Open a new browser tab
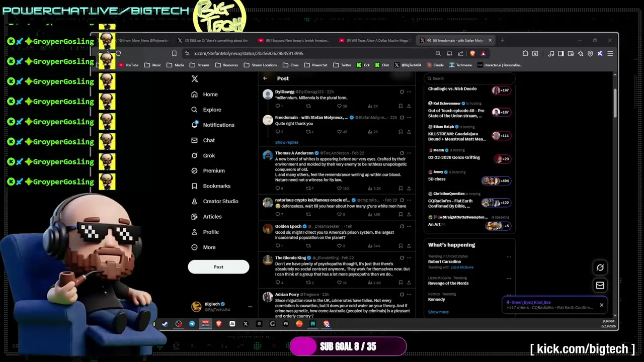 (x=502, y=41)
